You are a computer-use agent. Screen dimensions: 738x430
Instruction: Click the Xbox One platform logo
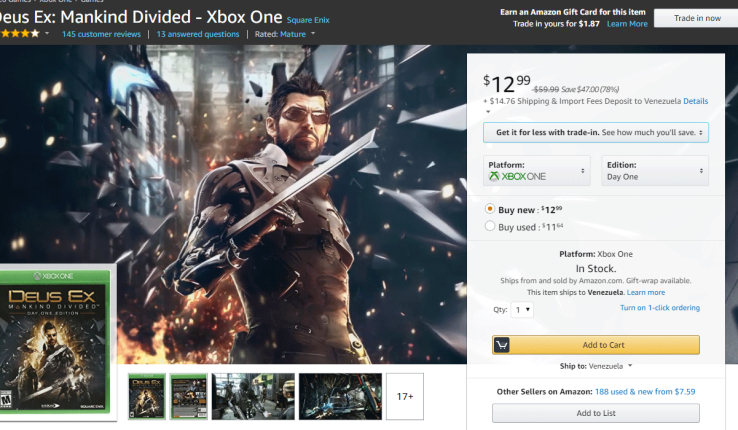518,176
